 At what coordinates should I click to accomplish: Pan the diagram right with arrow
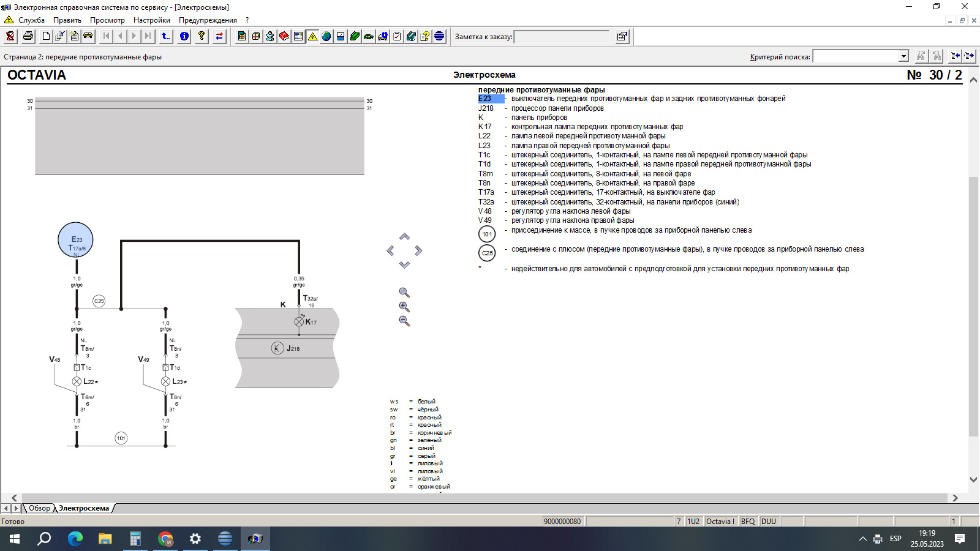418,250
